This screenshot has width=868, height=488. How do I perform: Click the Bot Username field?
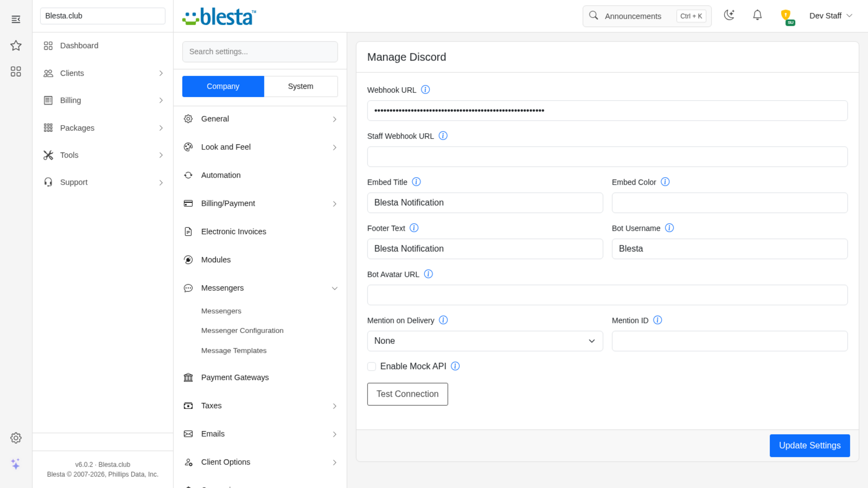730,249
